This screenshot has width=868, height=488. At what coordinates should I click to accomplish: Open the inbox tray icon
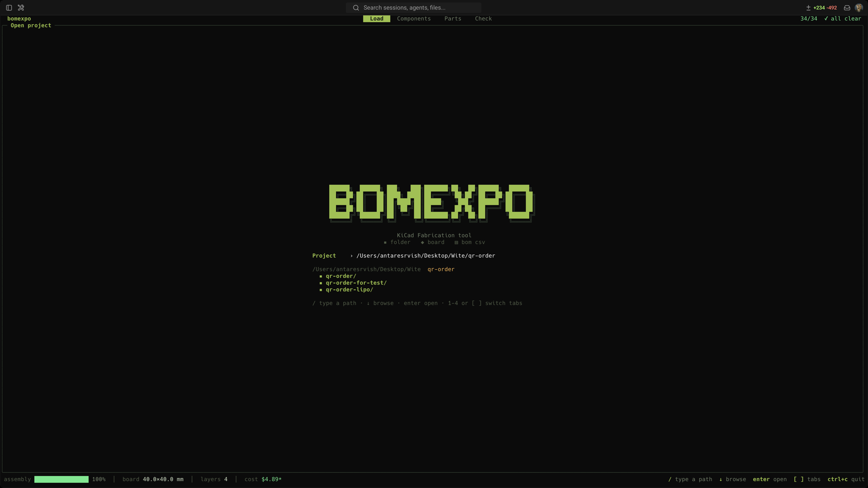point(847,8)
